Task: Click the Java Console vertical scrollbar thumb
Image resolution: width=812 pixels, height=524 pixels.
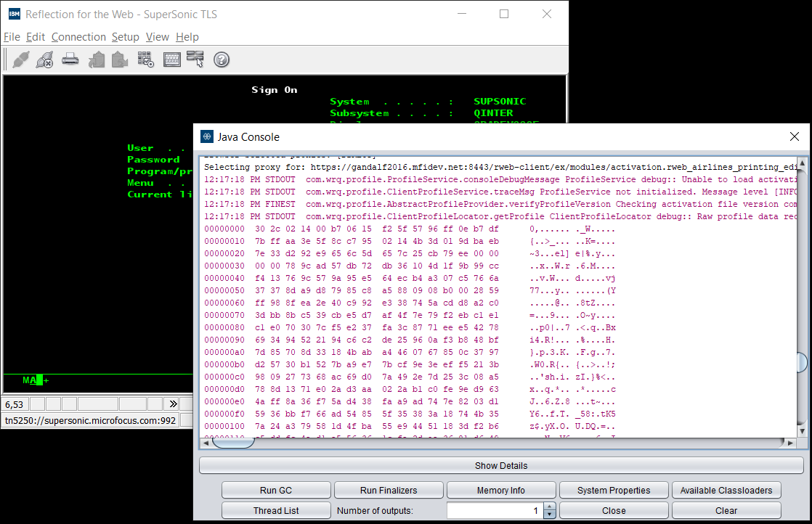Action: (802, 362)
